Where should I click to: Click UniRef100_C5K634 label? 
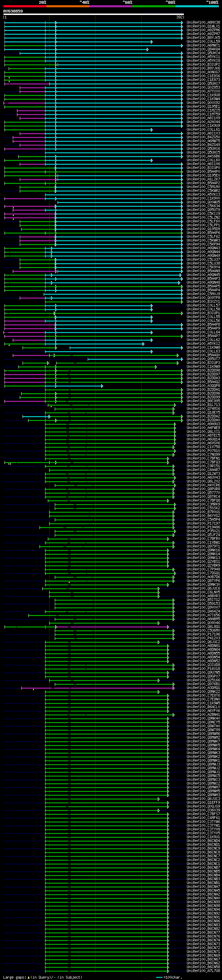click(x=203, y=206)
